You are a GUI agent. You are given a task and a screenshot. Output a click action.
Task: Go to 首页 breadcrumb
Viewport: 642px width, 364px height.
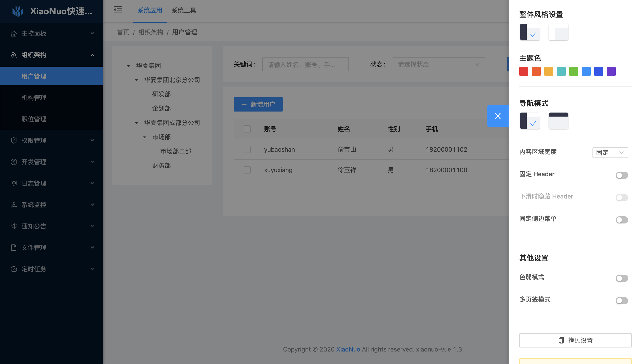coord(123,32)
